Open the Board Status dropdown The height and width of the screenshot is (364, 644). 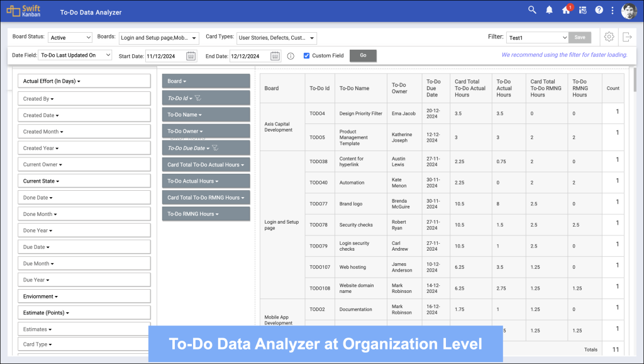coord(70,37)
